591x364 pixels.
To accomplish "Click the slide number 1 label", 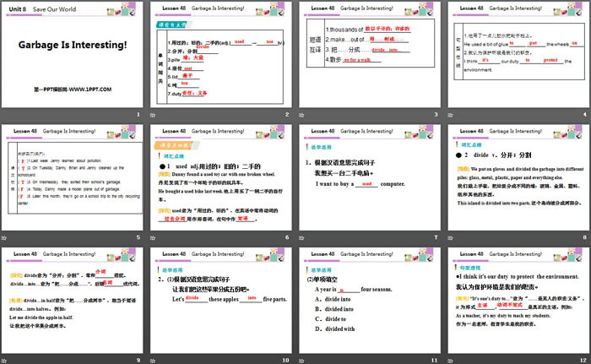I will pyautogui.click(x=139, y=115).
